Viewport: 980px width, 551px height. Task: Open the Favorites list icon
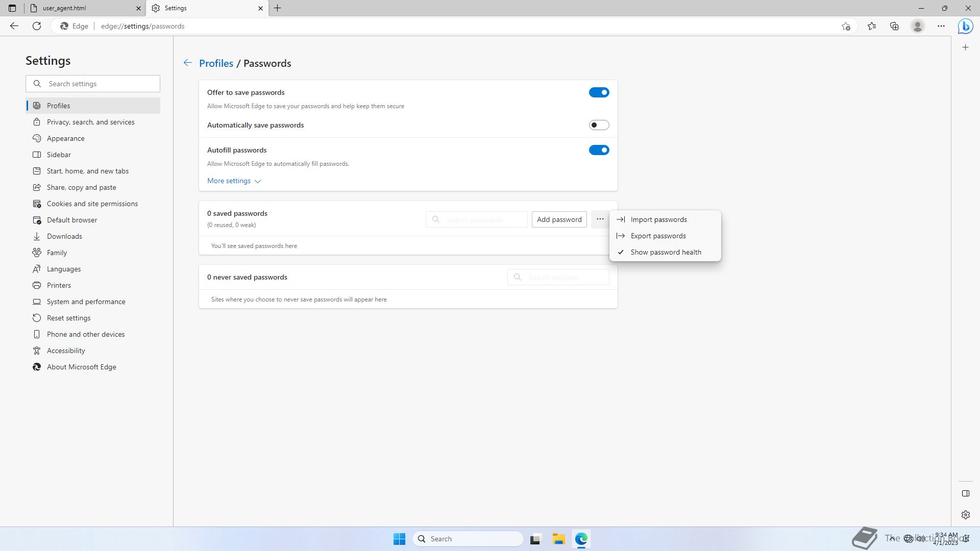coord(872,26)
